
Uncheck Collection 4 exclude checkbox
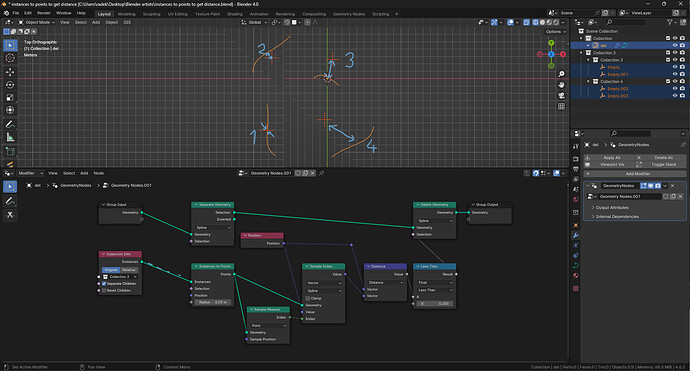[x=668, y=81]
